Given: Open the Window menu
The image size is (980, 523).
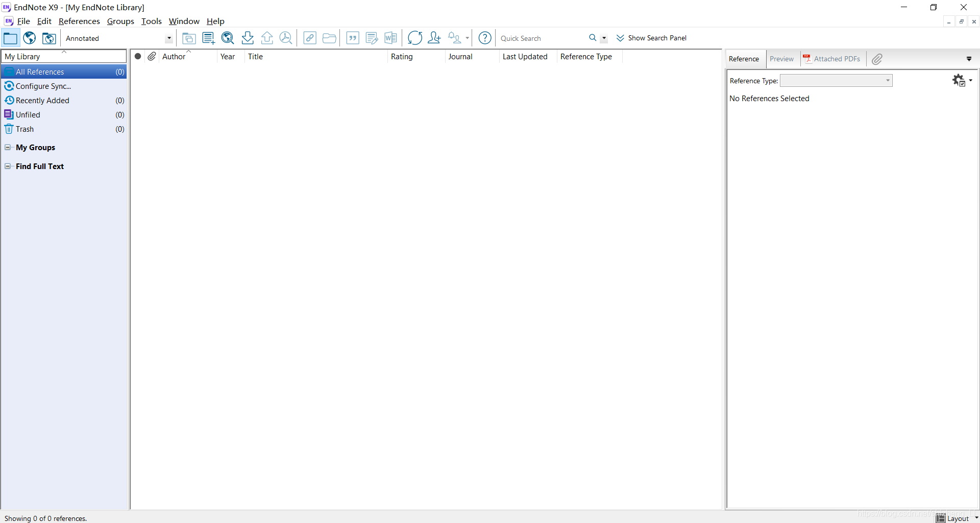Looking at the screenshot, I should pyautogui.click(x=184, y=21).
